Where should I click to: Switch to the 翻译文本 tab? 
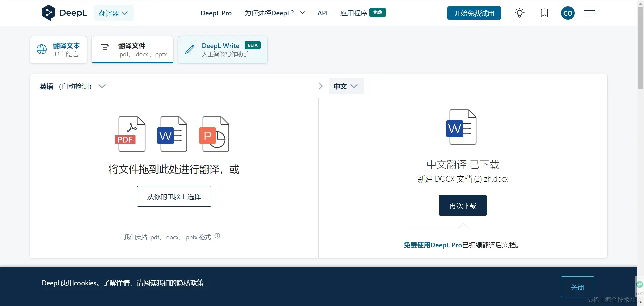click(58, 50)
